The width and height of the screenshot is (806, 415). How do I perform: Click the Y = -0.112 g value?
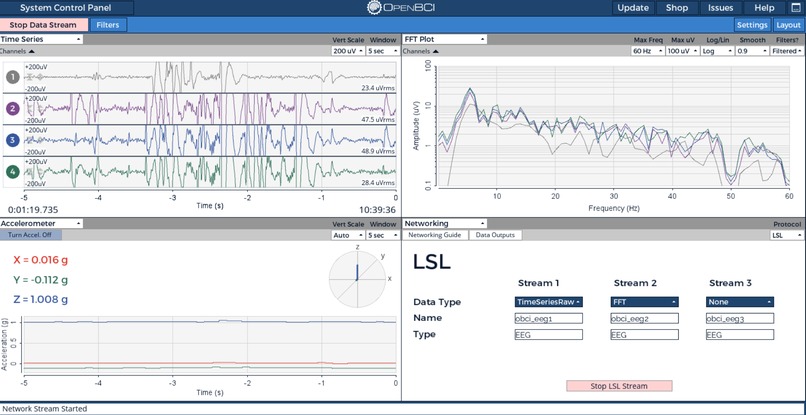pyautogui.click(x=40, y=280)
